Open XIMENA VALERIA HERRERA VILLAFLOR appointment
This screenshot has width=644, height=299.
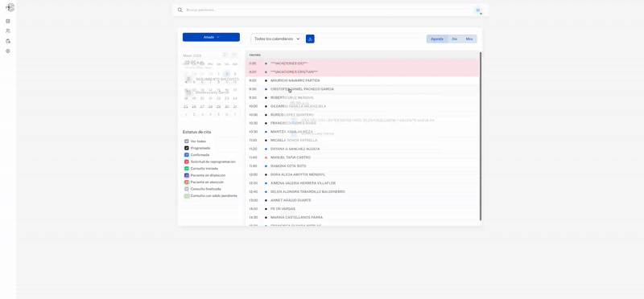click(x=362, y=183)
